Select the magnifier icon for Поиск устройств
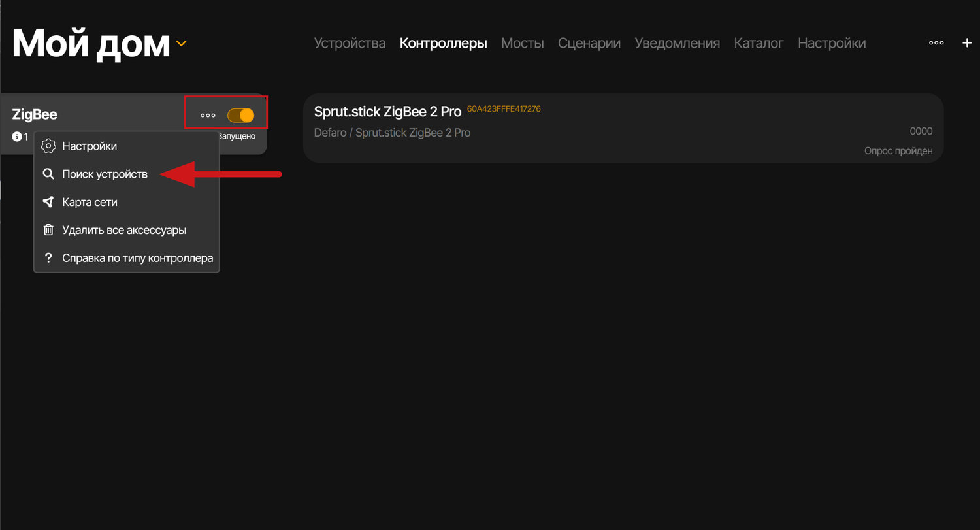Image resolution: width=980 pixels, height=530 pixels. [x=48, y=174]
